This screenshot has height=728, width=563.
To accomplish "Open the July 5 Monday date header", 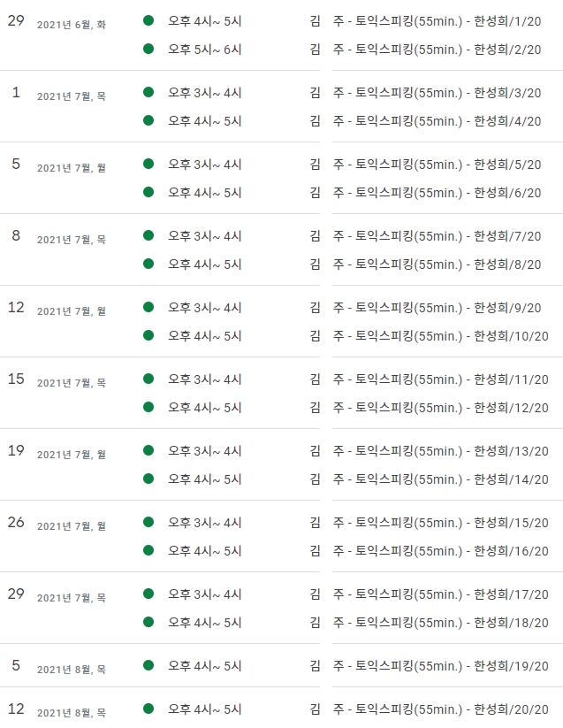I will click(x=58, y=165).
